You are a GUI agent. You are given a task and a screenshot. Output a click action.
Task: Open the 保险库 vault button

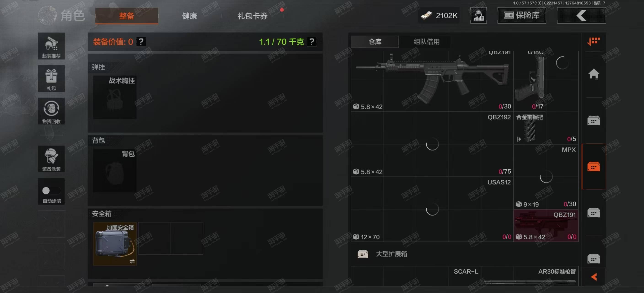522,16
